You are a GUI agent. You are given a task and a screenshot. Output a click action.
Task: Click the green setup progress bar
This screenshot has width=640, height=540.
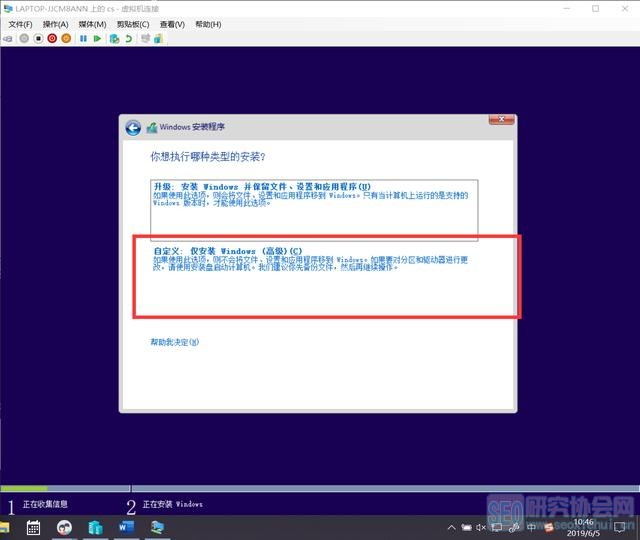(24, 488)
